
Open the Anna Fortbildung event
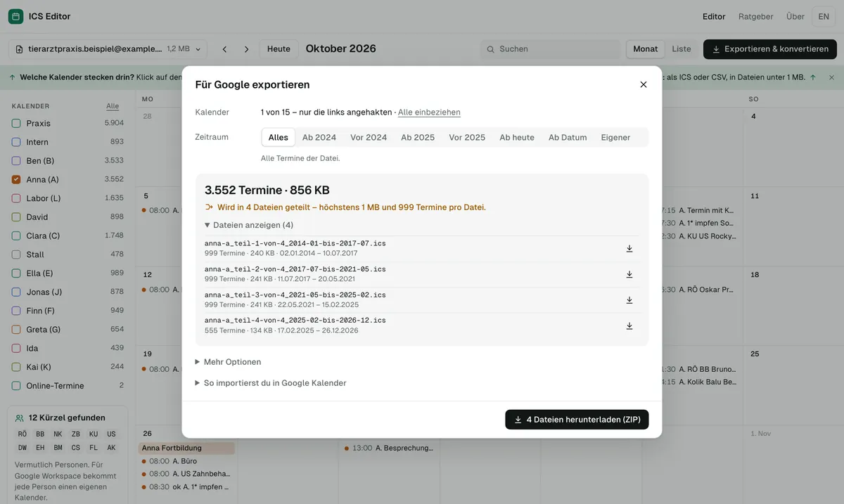click(187, 448)
